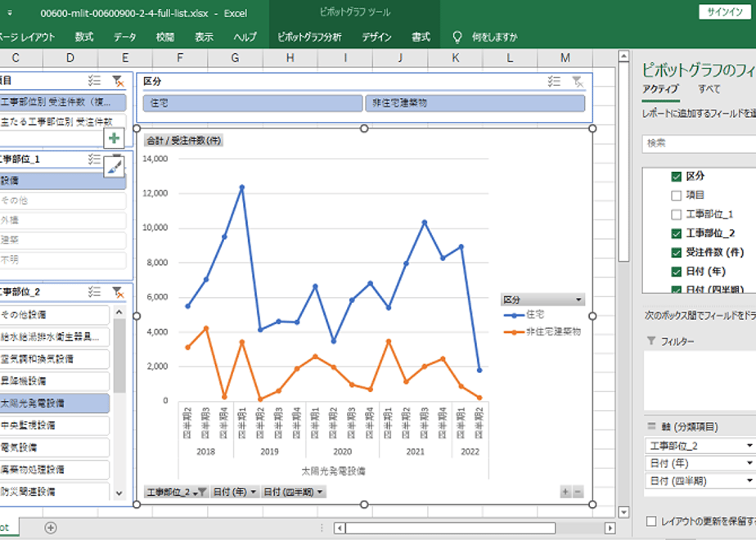
Task: Toggle multi-select on the 工事部位_1 slicer
Action: pyautogui.click(x=94, y=159)
